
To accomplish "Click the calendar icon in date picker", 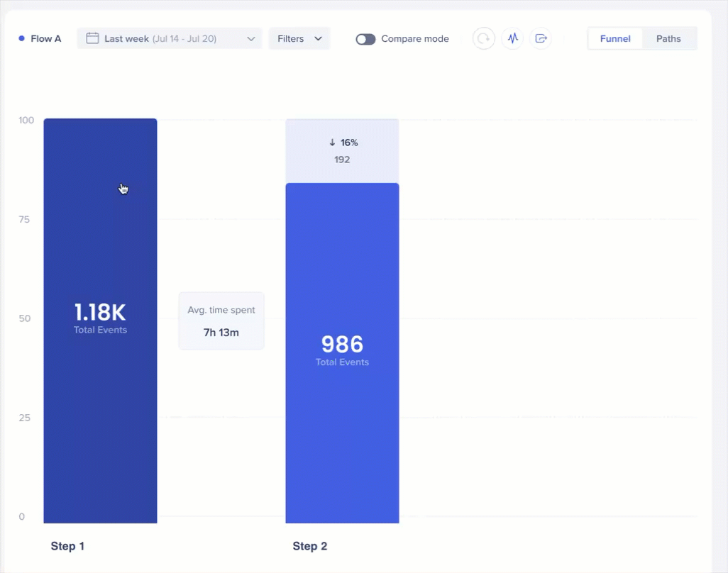I will (92, 38).
